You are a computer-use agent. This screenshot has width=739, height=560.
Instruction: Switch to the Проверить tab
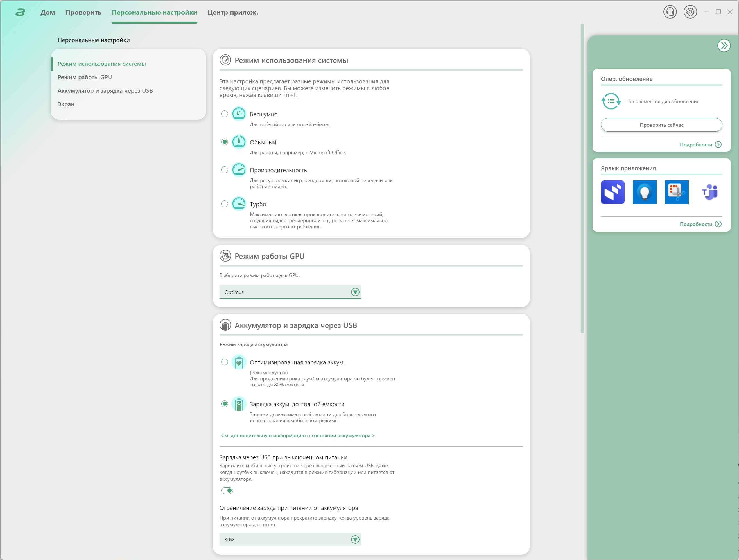(x=83, y=12)
